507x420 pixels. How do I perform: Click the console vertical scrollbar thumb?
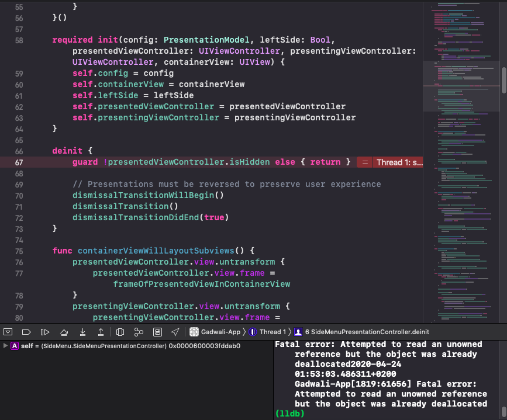point(503,412)
